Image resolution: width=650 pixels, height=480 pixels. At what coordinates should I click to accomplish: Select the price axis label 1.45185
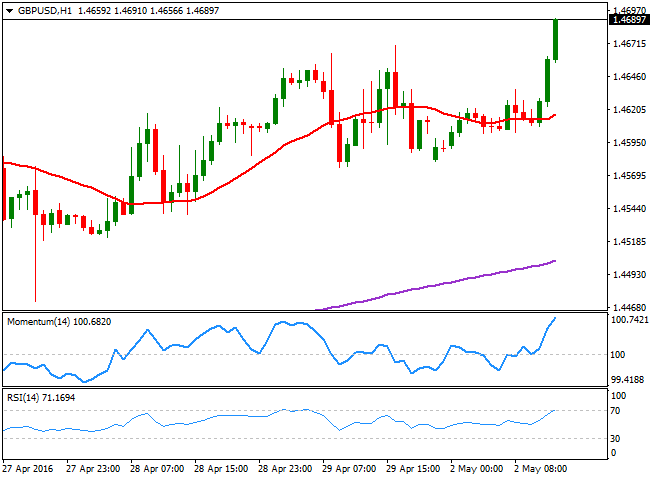coord(629,241)
